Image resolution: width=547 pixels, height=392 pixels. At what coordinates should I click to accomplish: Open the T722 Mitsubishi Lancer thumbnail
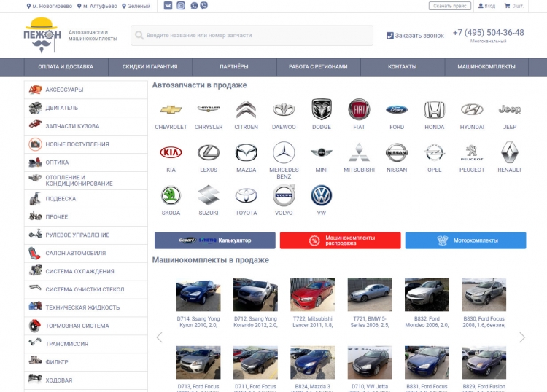(x=312, y=294)
